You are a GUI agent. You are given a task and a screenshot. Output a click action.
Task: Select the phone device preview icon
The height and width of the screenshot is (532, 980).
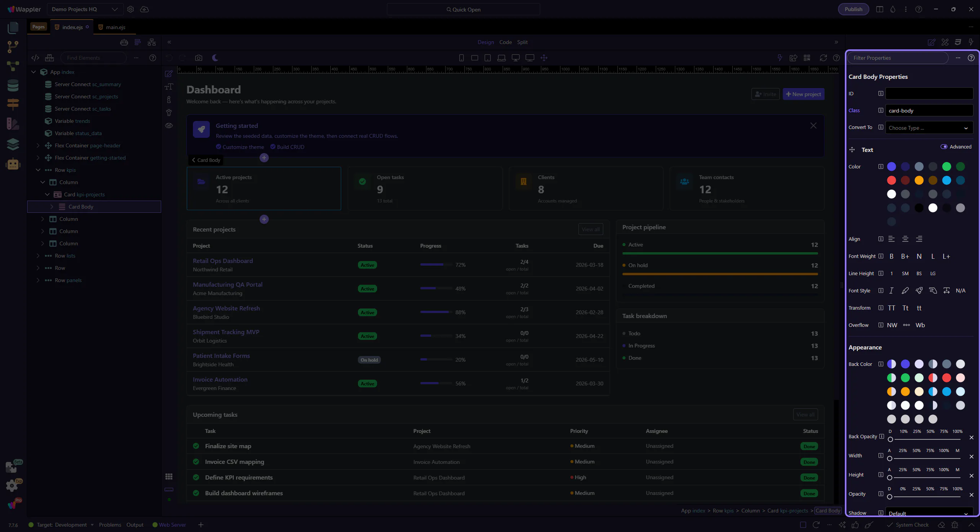(461, 58)
